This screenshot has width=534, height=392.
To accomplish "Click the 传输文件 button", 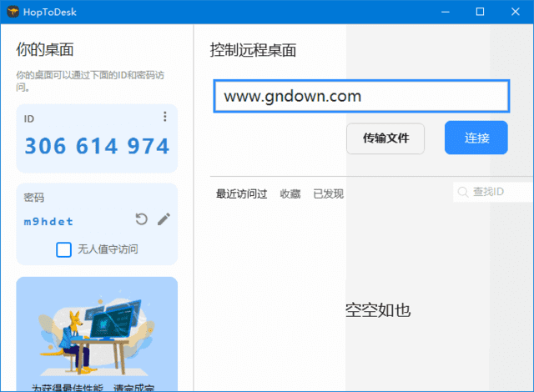I will (385, 138).
